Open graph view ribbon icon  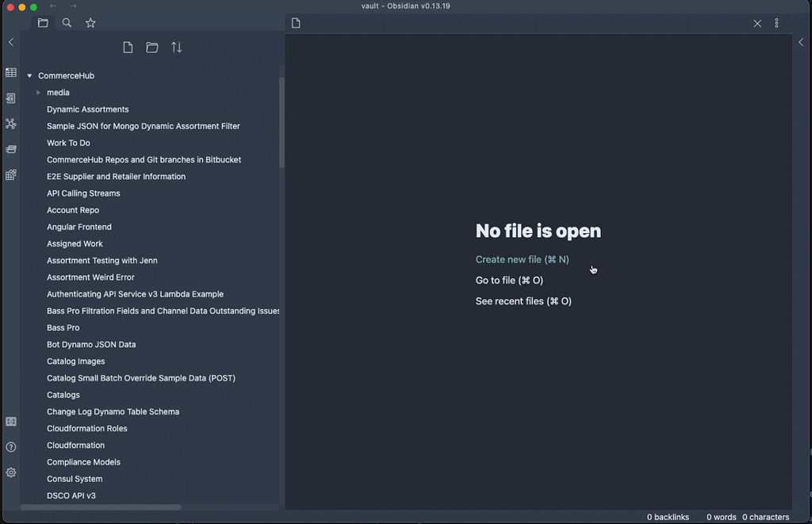click(11, 123)
